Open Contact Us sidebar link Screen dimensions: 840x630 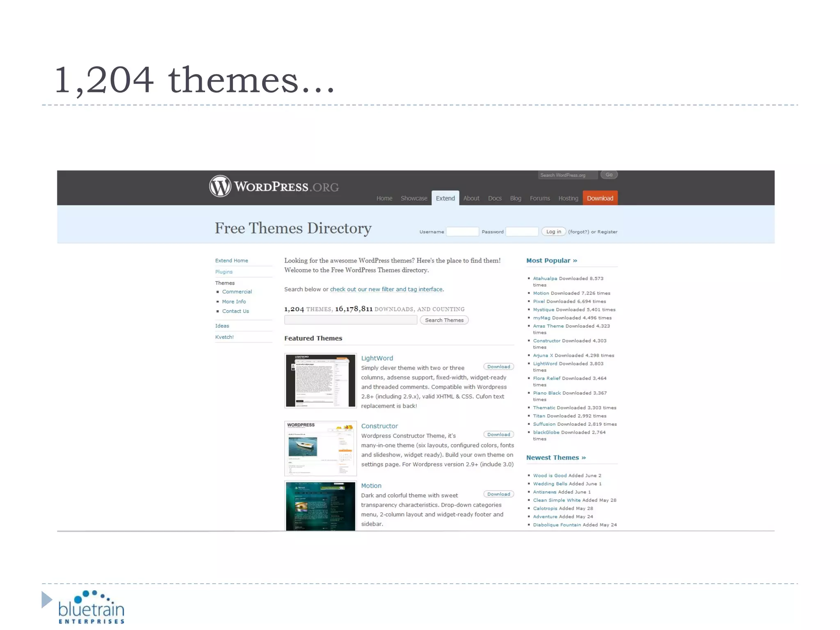click(235, 311)
